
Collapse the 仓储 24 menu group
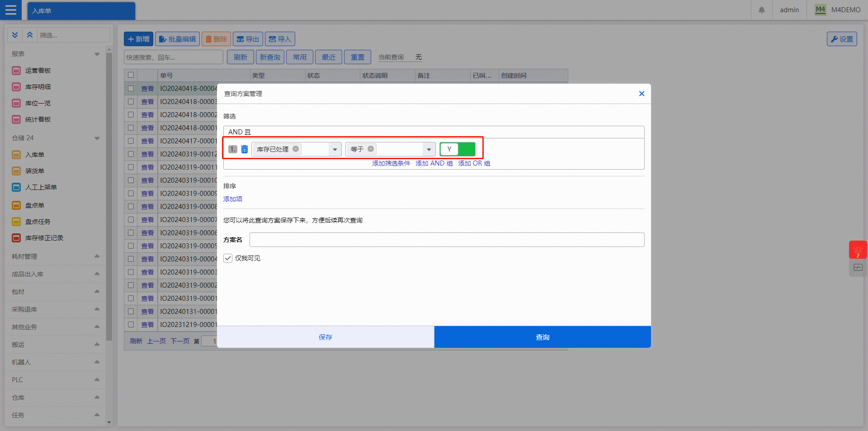[97, 138]
